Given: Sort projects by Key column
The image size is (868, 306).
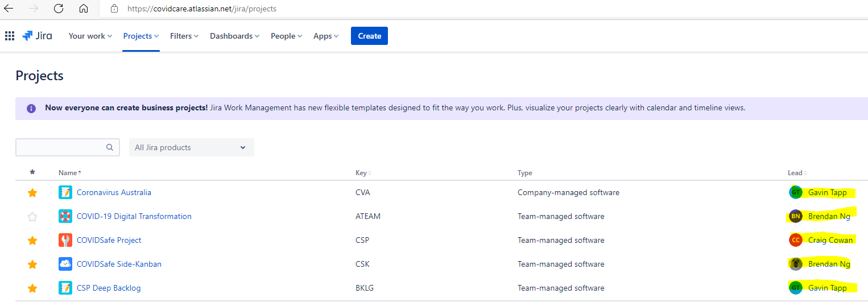Looking at the screenshot, I should [363, 172].
